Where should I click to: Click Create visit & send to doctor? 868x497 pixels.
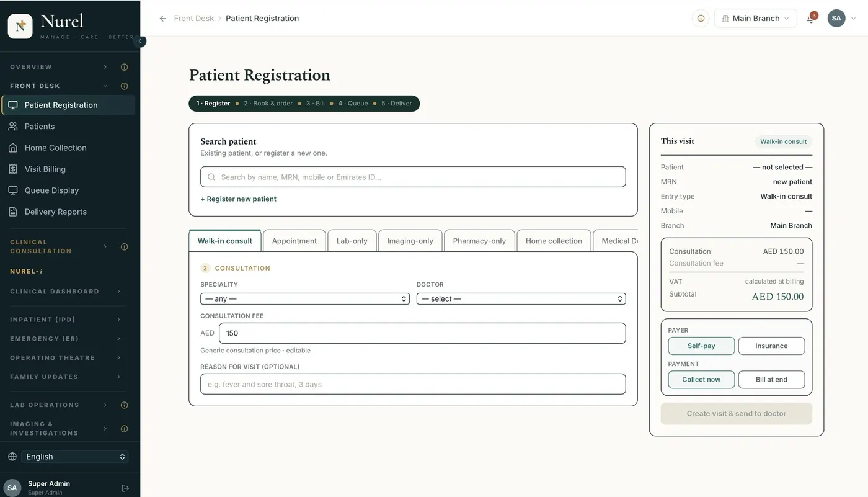(x=737, y=414)
